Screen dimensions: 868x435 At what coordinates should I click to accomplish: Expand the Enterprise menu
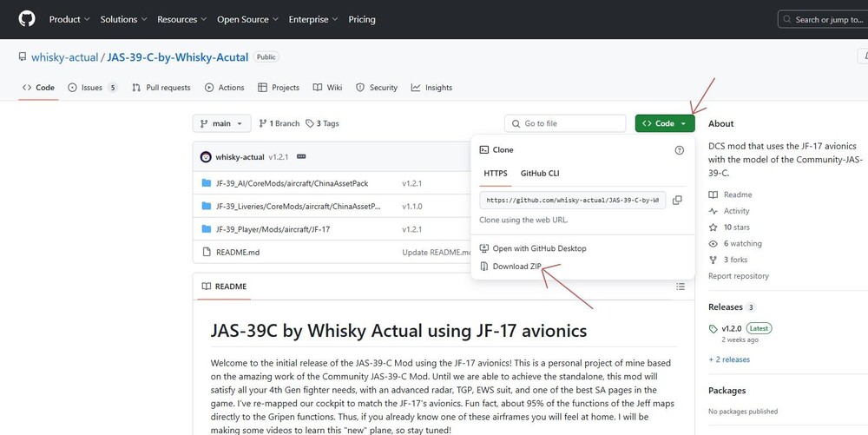[312, 19]
